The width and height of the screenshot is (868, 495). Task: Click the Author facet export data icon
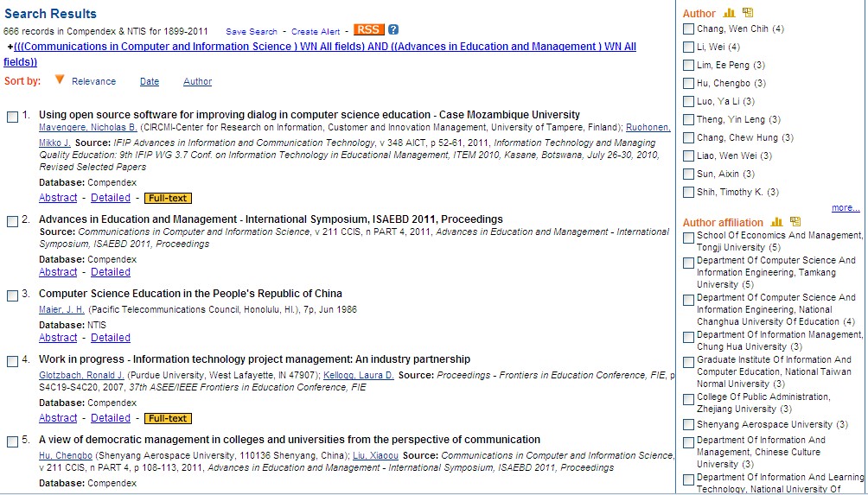point(747,13)
